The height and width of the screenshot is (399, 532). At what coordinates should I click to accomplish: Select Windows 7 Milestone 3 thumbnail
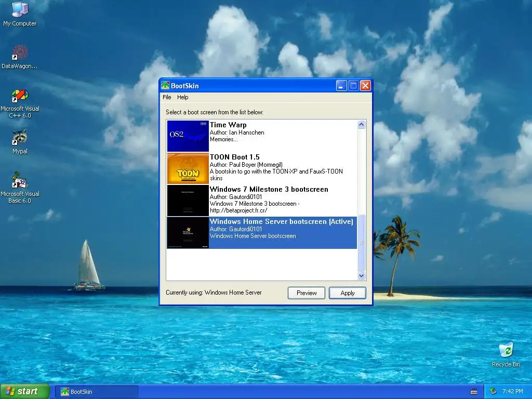(x=188, y=201)
